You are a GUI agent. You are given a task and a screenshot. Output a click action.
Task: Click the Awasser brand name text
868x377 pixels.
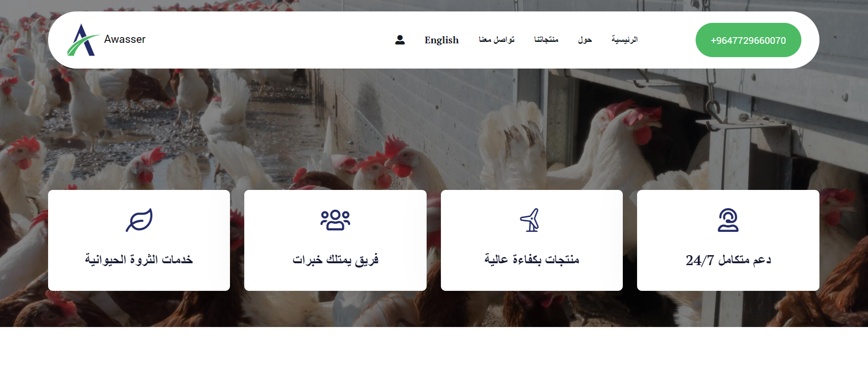(x=125, y=40)
